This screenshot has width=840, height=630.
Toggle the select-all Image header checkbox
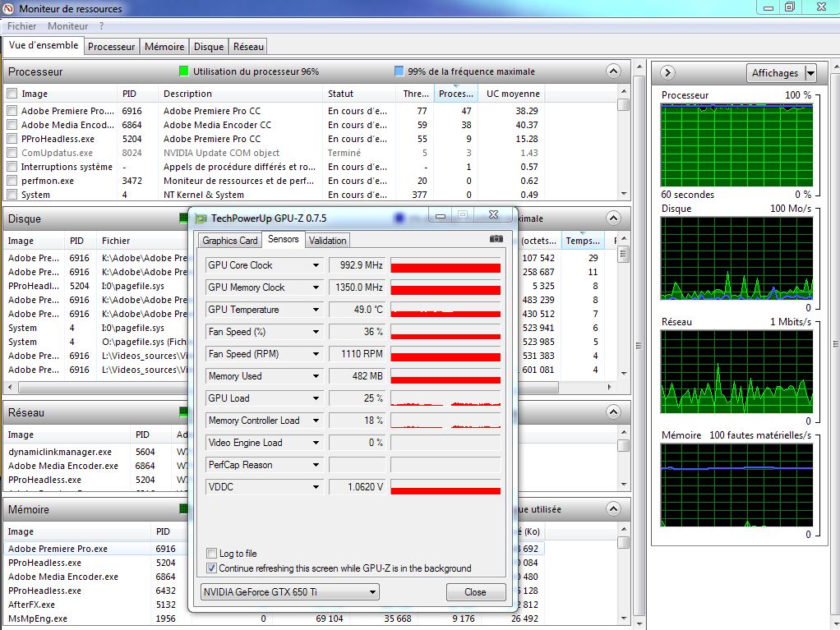pos(12,94)
